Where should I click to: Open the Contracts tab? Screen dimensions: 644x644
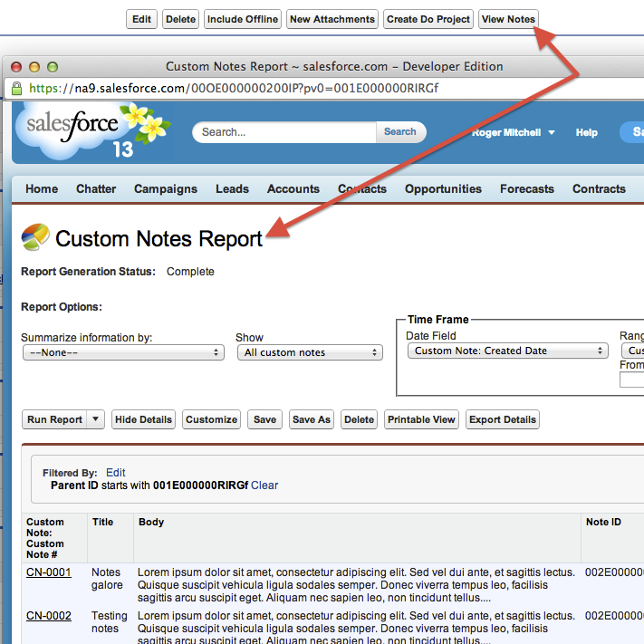point(599,189)
